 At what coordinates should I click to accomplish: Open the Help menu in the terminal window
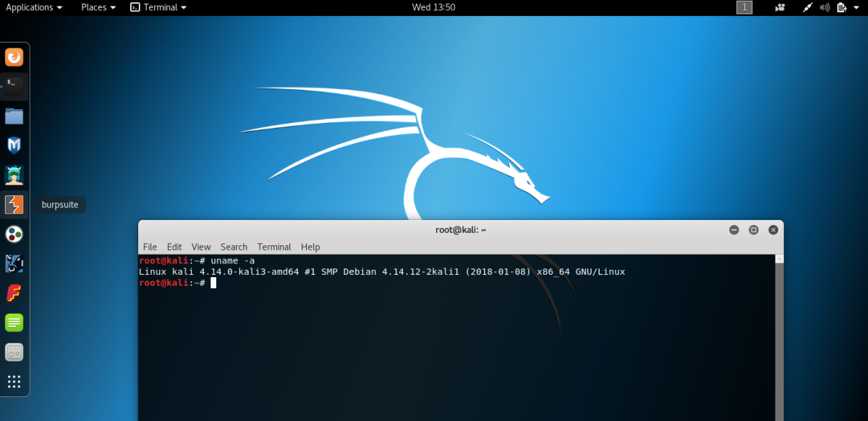click(310, 247)
